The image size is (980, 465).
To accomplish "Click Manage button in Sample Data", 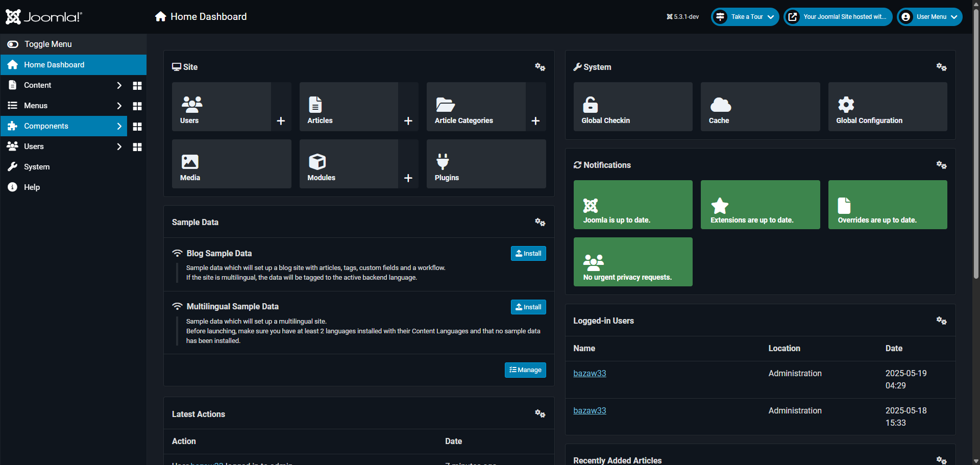I will coord(525,370).
